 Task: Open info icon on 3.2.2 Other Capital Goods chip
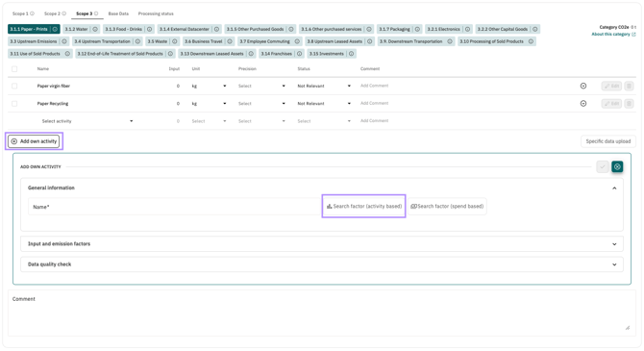[x=534, y=29]
